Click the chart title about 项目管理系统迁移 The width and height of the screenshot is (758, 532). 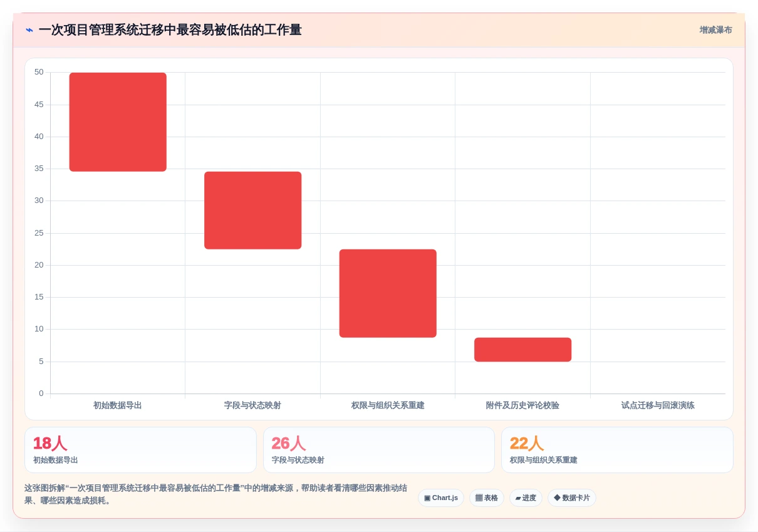pos(170,30)
